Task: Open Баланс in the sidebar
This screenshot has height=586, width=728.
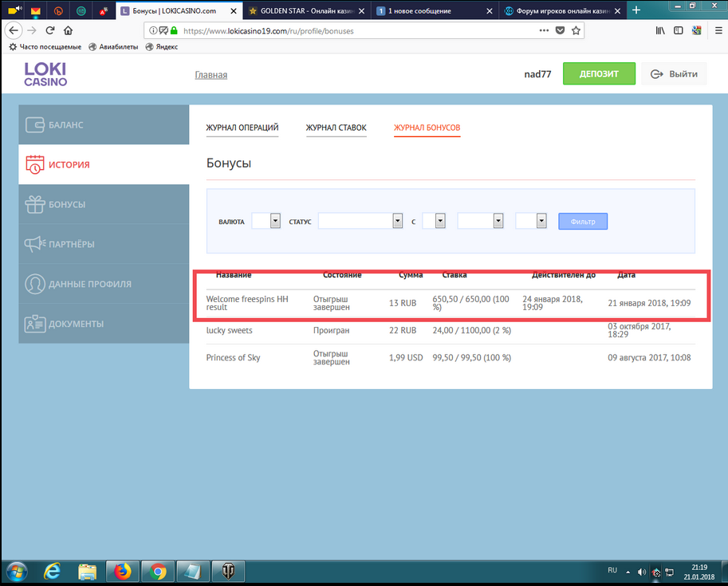Action: pyautogui.click(x=104, y=124)
